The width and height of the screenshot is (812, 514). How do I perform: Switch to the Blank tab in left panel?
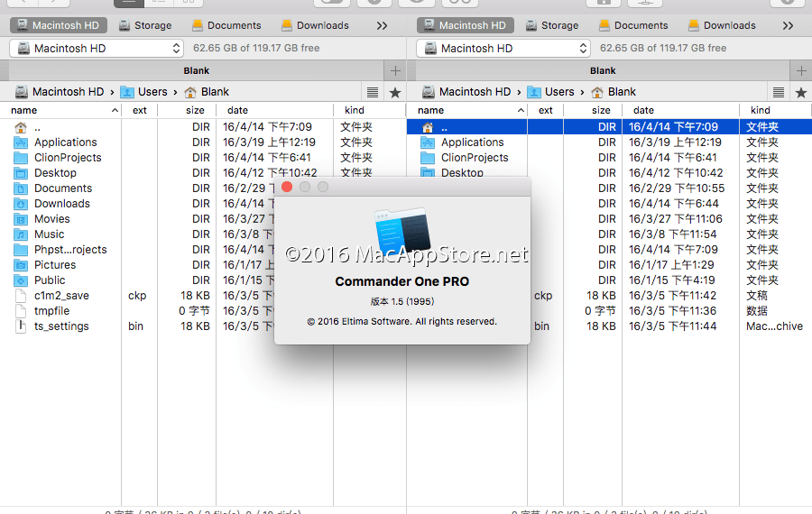(196, 70)
